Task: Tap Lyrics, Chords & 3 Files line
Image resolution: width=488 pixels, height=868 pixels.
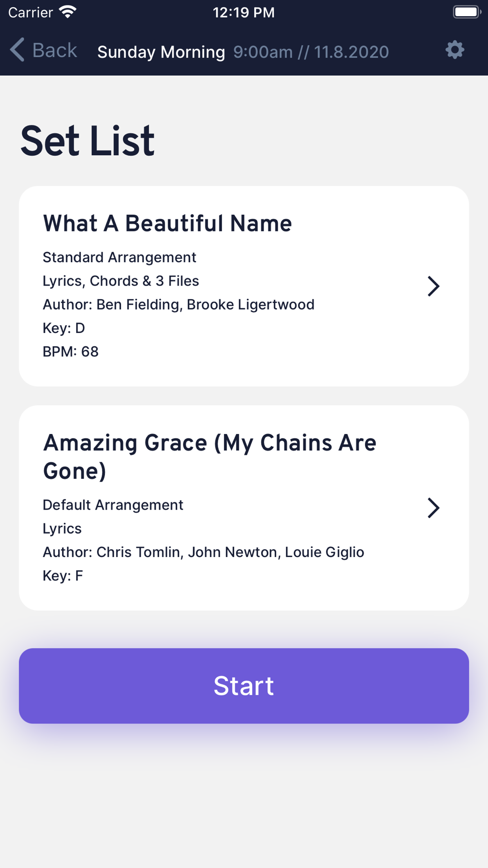Action: pyautogui.click(x=121, y=281)
